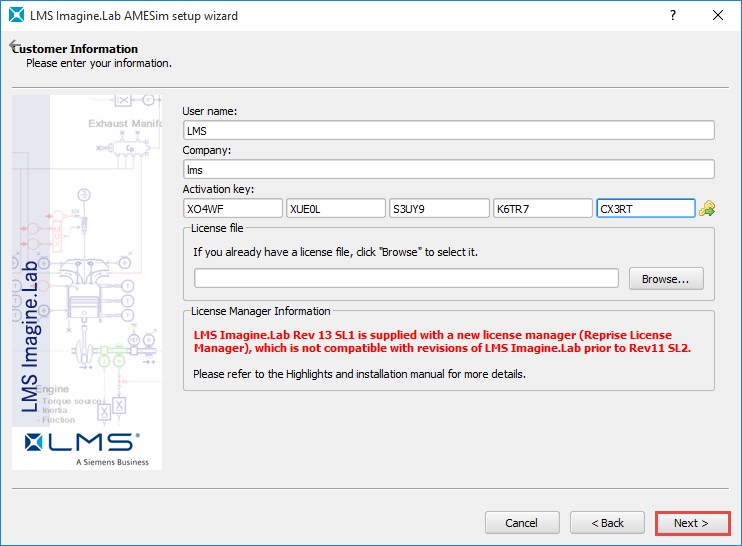Select the activation key box K6TR7
This screenshot has height=546, width=742.
click(542, 208)
